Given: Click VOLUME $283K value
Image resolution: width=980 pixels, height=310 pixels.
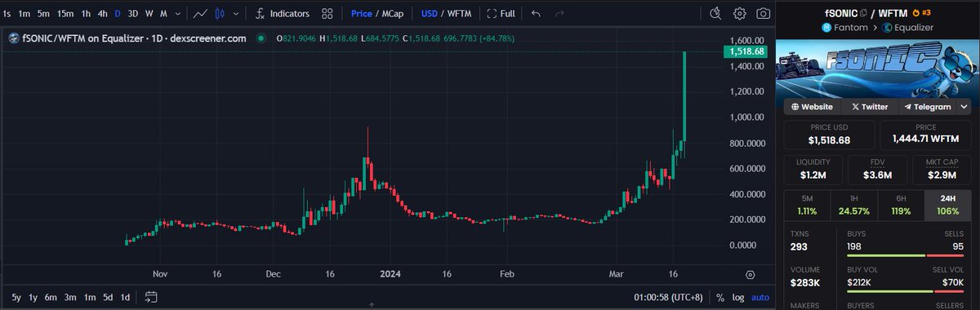Looking at the screenshot, I should tap(806, 284).
